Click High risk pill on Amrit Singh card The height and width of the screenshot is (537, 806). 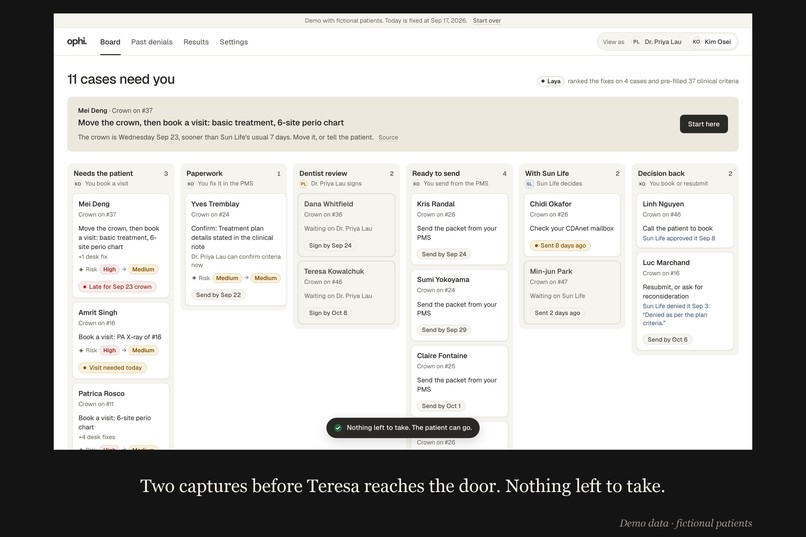(109, 350)
